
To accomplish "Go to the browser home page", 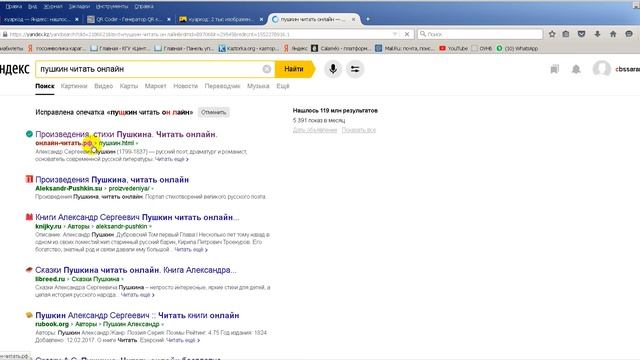I will point(613,34).
